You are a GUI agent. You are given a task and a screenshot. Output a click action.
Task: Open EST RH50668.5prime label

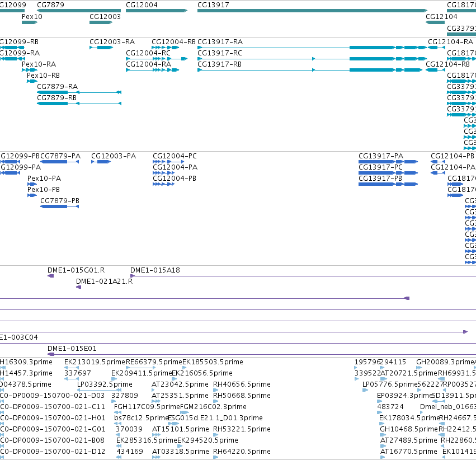(x=242, y=396)
